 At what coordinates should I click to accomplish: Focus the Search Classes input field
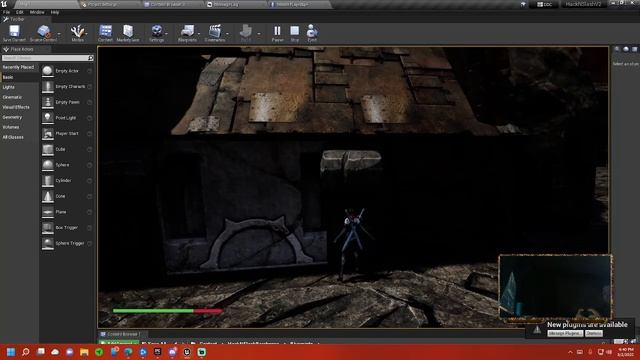pos(44,58)
